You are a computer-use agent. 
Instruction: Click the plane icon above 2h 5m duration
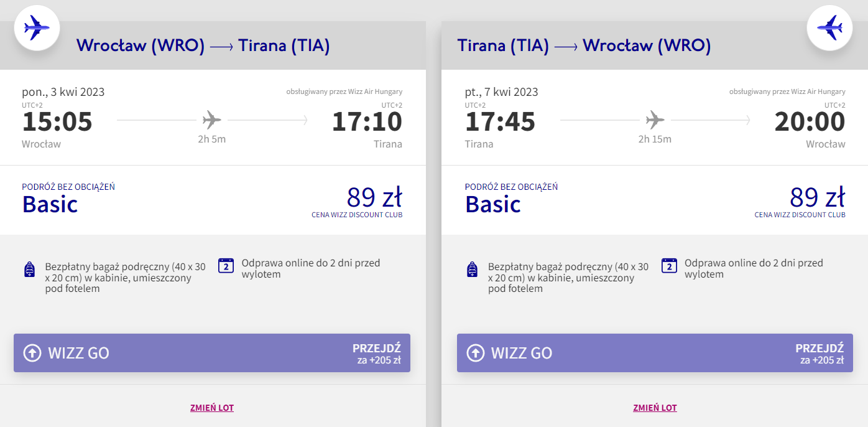click(x=211, y=120)
